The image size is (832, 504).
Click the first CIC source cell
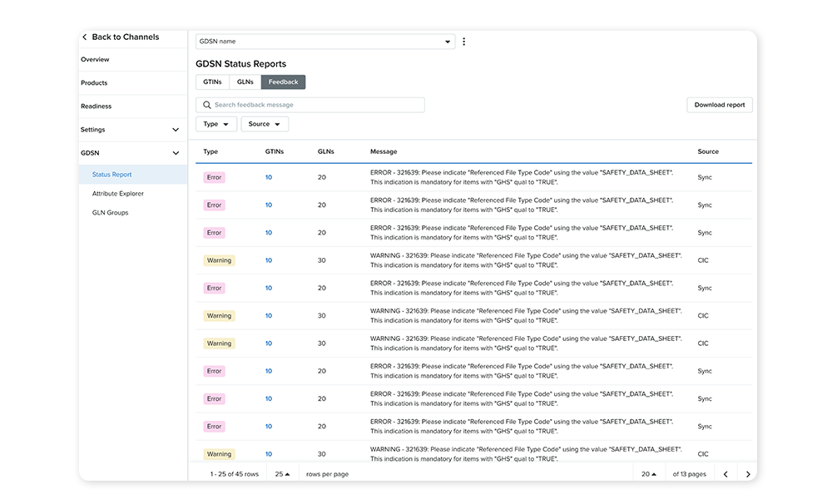[703, 260]
